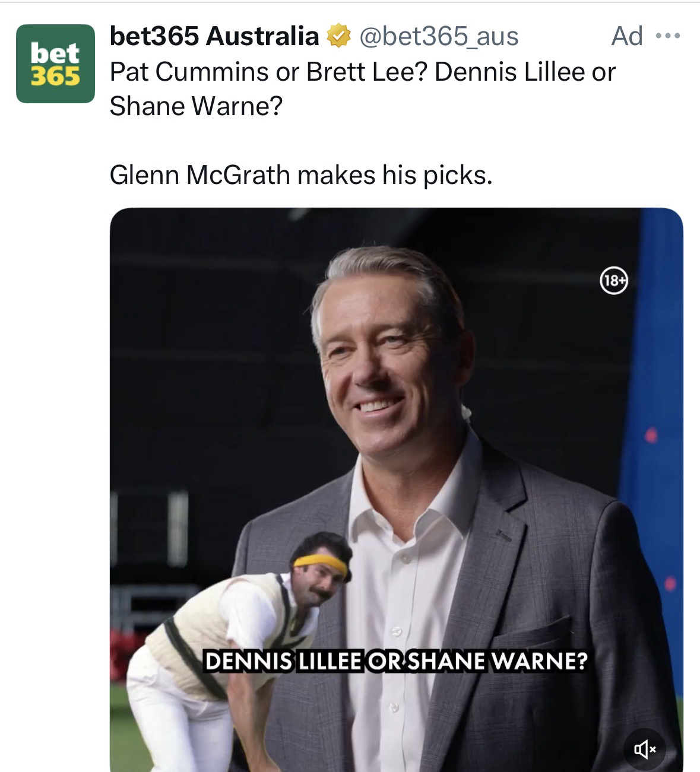
Task: Click the "Shane Warne?" line in the post
Action: point(197,106)
